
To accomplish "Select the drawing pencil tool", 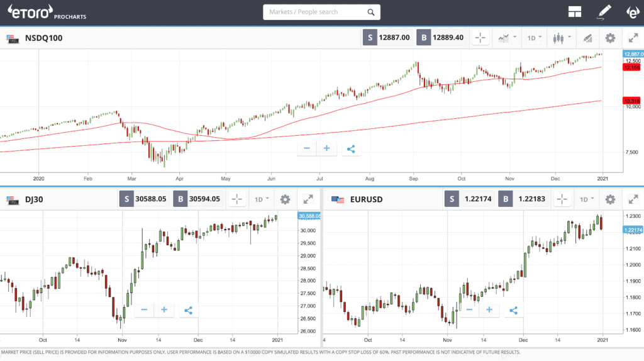I will click(604, 12).
